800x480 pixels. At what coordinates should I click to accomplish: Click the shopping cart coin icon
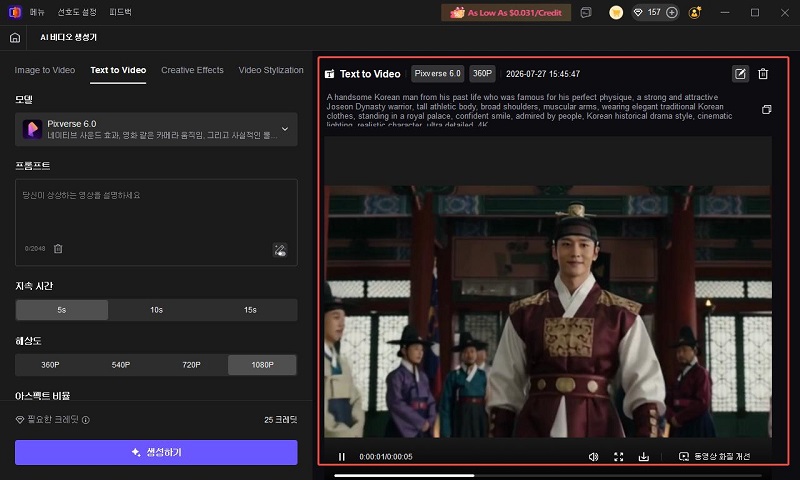616,13
